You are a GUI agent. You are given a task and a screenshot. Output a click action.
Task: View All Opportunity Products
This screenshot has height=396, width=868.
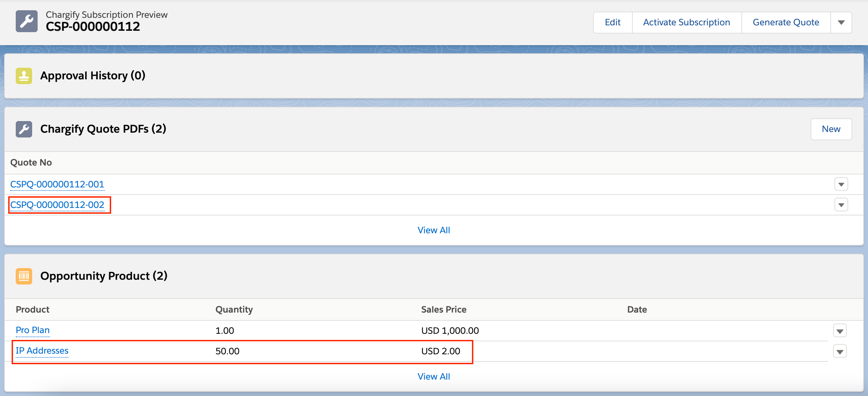(433, 377)
